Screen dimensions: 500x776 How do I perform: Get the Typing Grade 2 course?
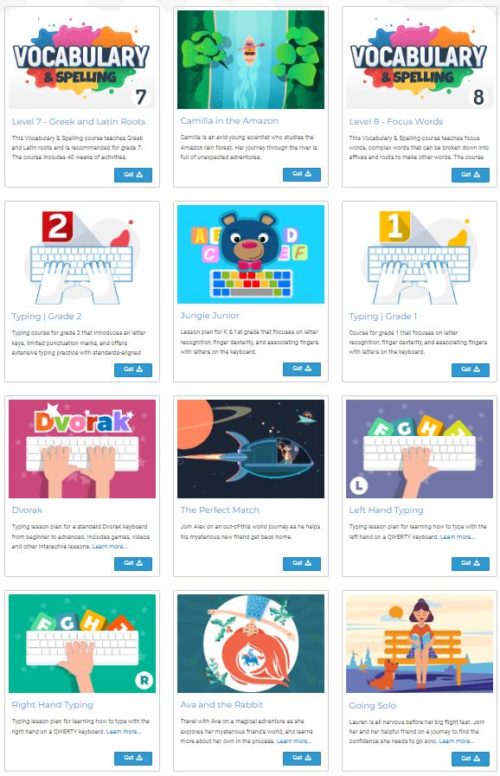coord(133,370)
